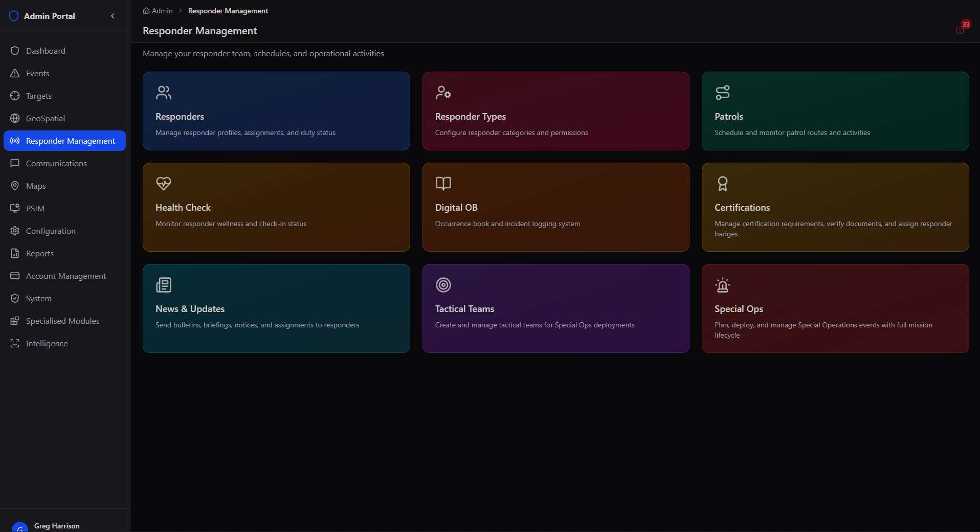Click the 'Manage your responder team' subtitle
Viewport: 980px width, 532px height.
click(263, 53)
